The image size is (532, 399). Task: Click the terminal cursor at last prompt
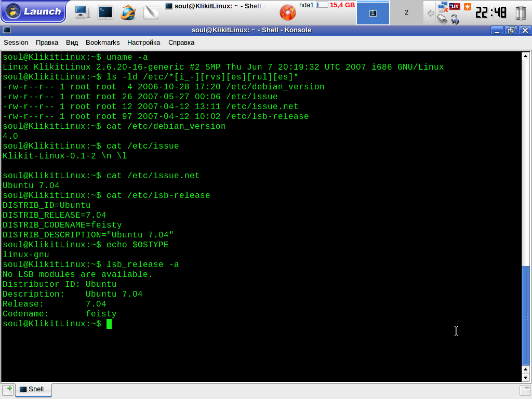click(109, 324)
